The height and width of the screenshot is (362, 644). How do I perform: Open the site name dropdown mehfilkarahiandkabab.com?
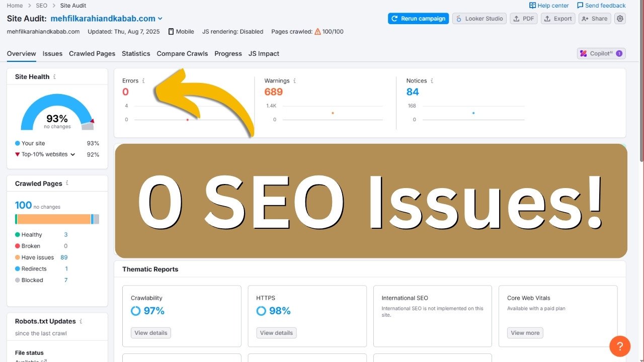click(107, 19)
